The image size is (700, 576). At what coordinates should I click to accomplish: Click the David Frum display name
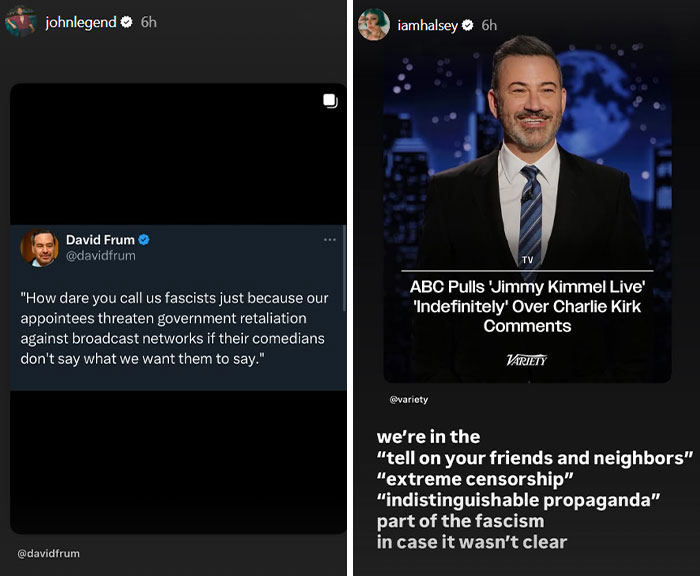[x=100, y=240]
